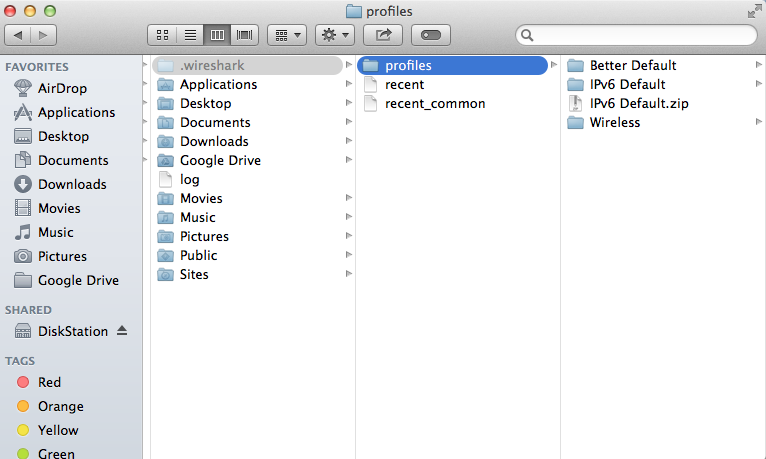Select the profiles folder
Viewport: 766px width, 459px height.
pyautogui.click(x=452, y=65)
